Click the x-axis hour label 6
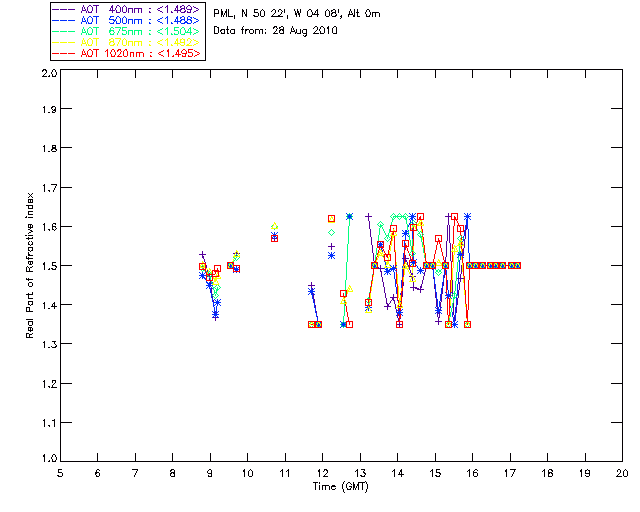Viewport: 640px width, 512px height. coord(98,473)
